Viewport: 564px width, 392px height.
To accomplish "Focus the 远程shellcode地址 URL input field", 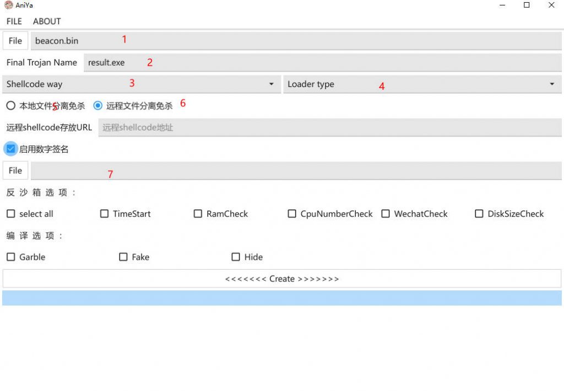I will (x=330, y=127).
